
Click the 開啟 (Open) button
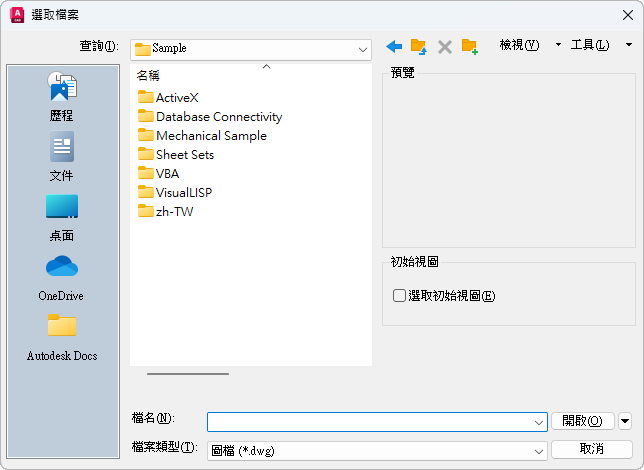(x=581, y=421)
